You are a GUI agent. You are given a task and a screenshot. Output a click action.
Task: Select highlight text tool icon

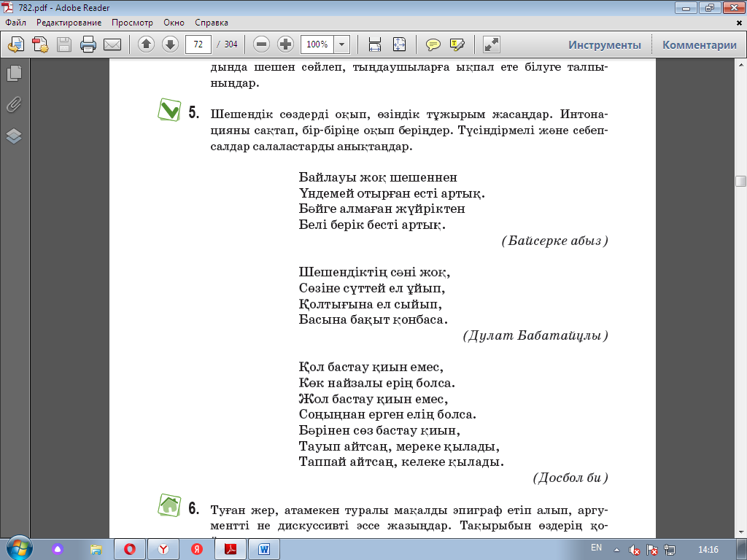pos(457,44)
